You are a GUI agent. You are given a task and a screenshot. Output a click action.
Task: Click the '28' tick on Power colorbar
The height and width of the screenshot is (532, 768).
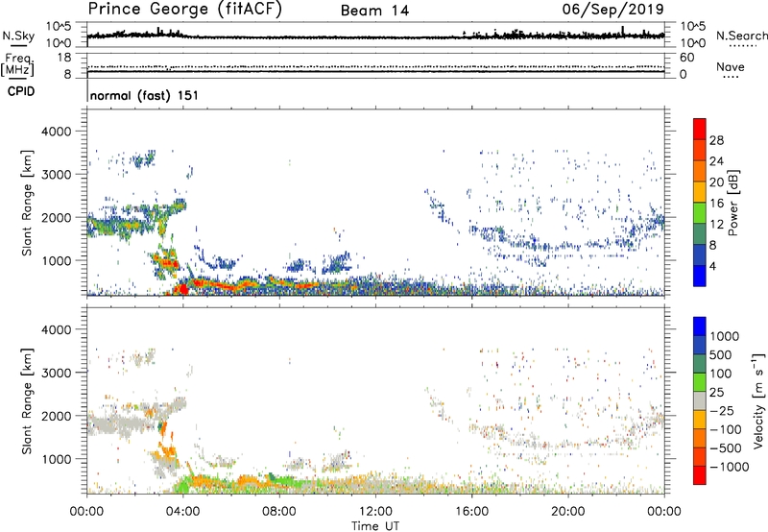coord(716,140)
